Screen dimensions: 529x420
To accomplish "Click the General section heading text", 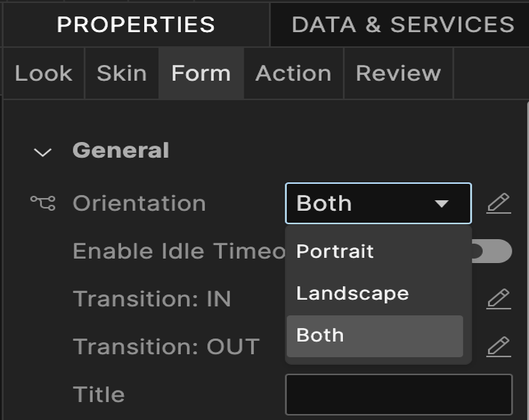I will [x=120, y=151].
